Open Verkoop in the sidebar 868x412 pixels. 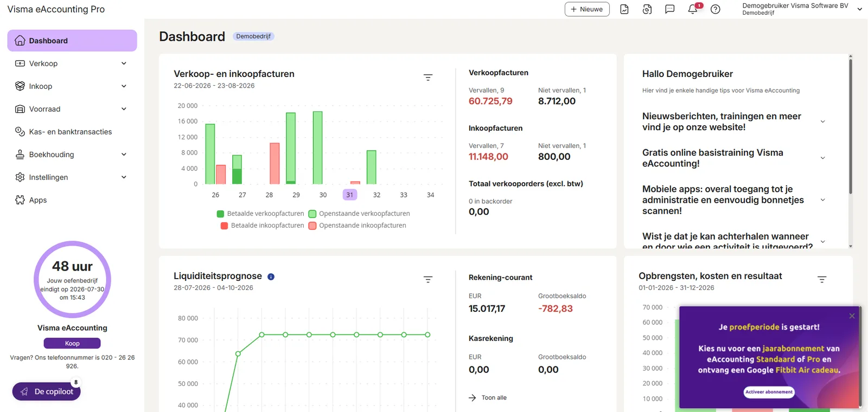point(72,63)
